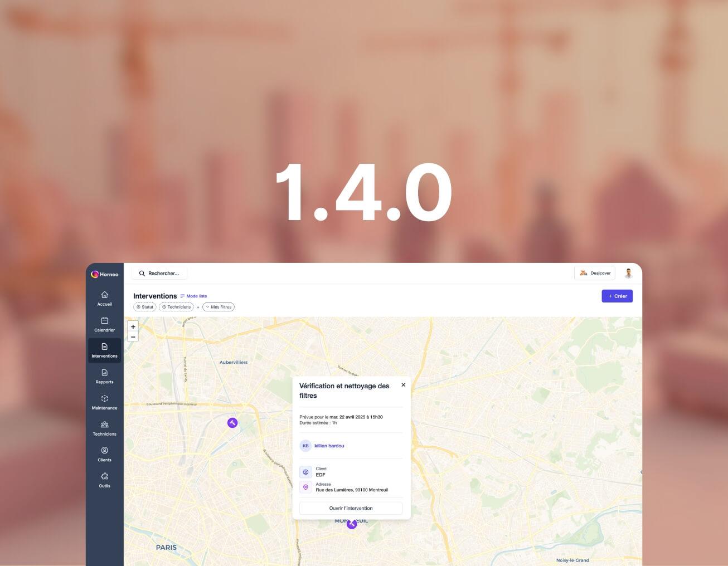This screenshot has width=728, height=566.
Task: Click Ouvrir l'intervention button
Action: (x=351, y=508)
